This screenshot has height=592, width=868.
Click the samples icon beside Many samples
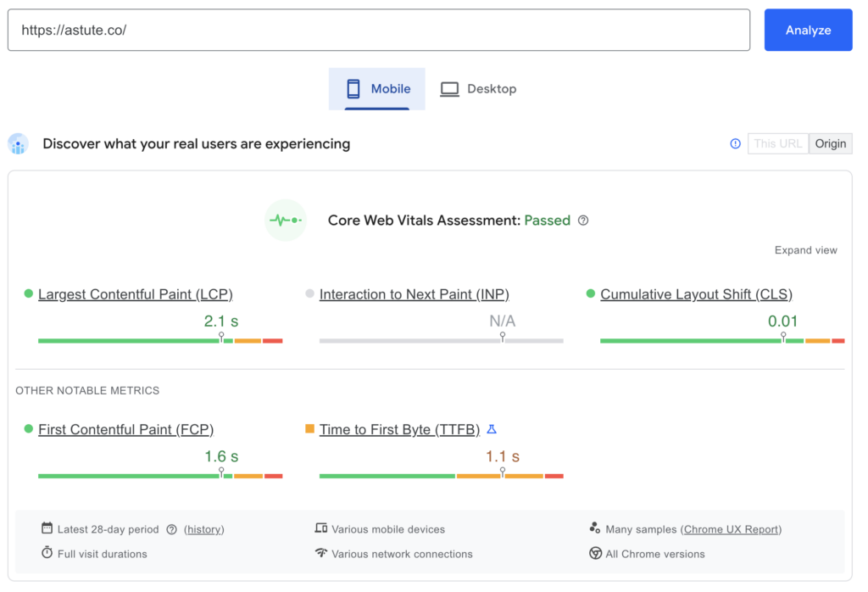(x=595, y=528)
